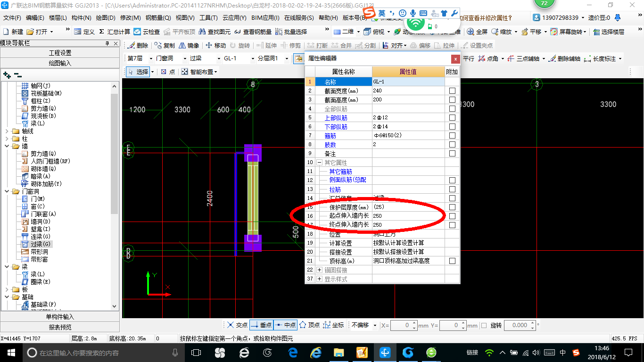Toggle 顶点 vertex snap
Image resolution: width=644 pixels, height=362 pixels.
coord(309,325)
